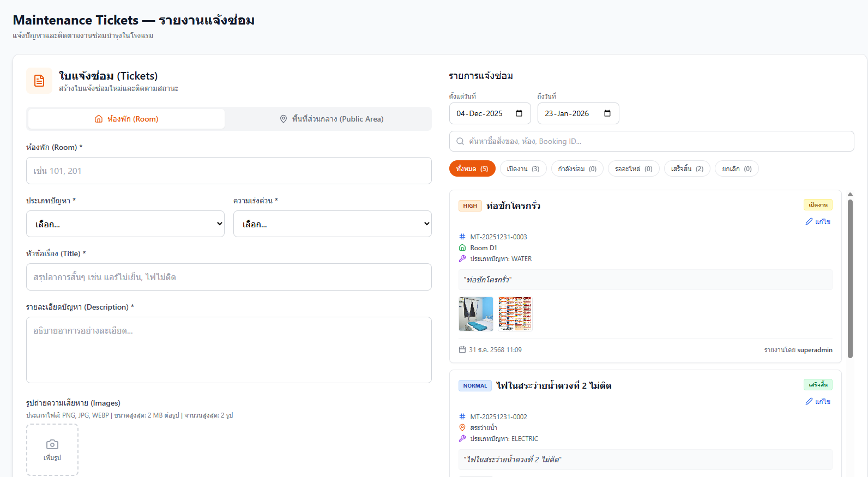This screenshot has height=477, width=868.
Task: Click hash icon beside MT-20251231-0003
Action: coord(462,237)
